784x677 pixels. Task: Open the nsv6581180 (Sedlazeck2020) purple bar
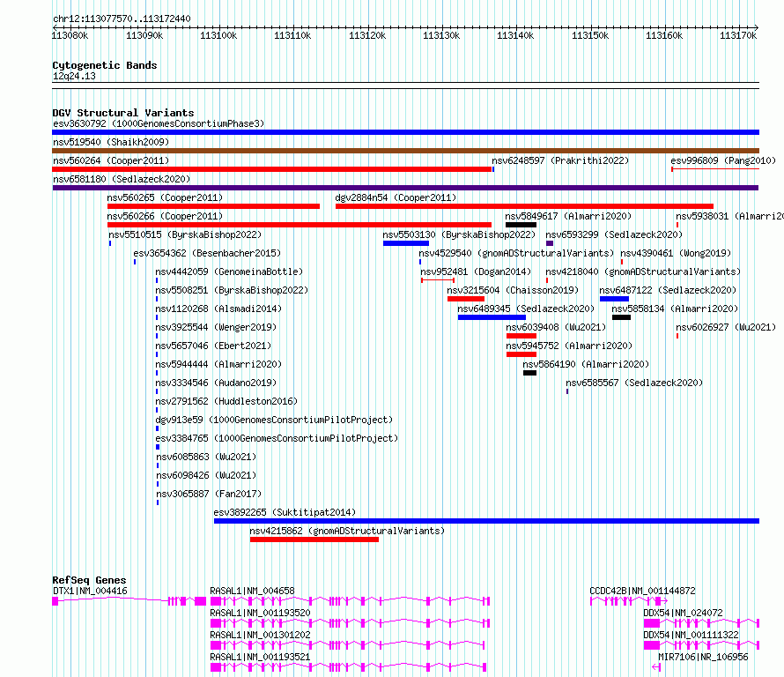(x=405, y=188)
